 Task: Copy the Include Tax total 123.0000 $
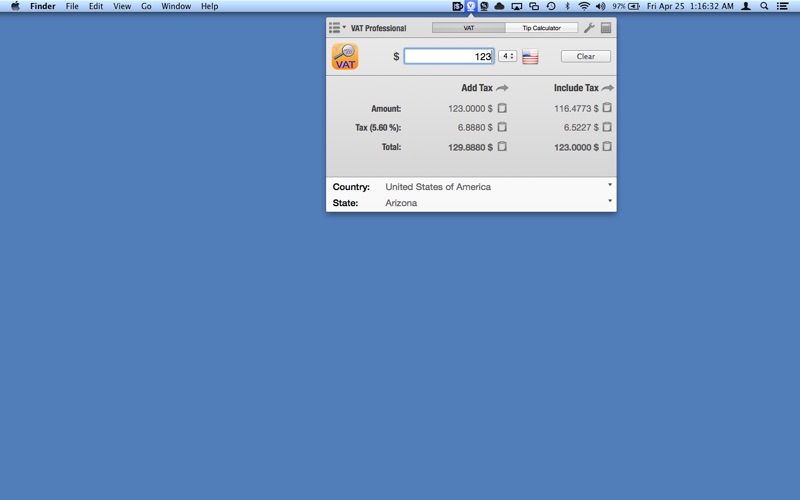(x=607, y=146)
